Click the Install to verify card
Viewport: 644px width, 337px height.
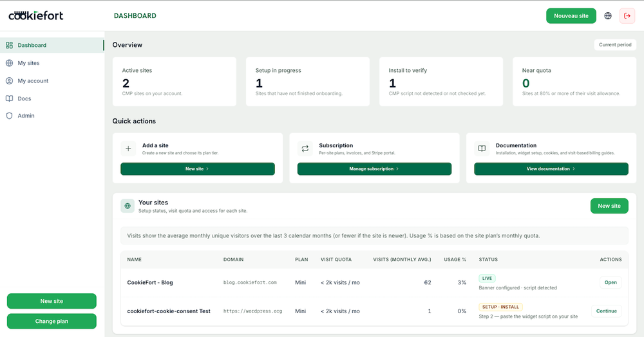(441, 82)
